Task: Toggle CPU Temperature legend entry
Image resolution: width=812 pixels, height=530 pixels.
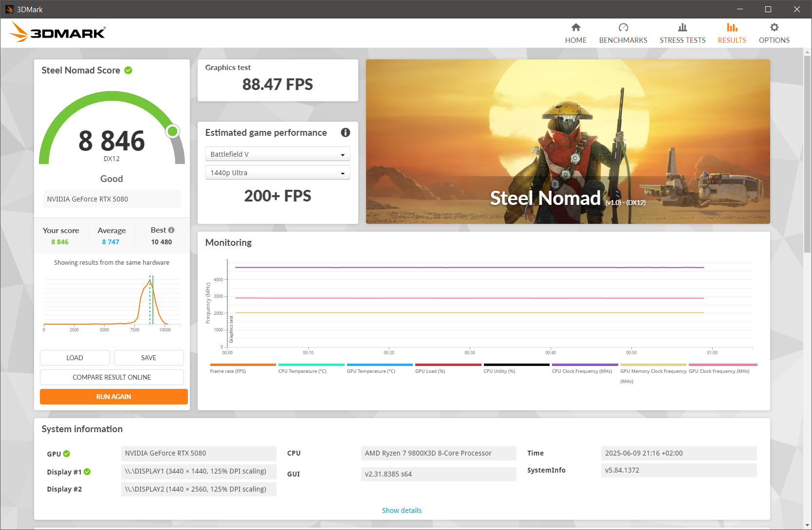Action: pos(302,371)
